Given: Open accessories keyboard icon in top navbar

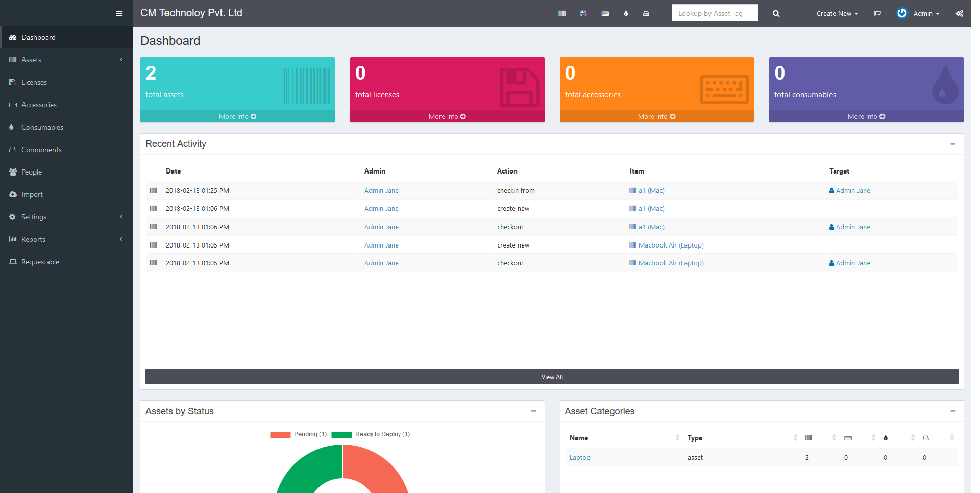Looking at the screenshot, I should 605,13.
